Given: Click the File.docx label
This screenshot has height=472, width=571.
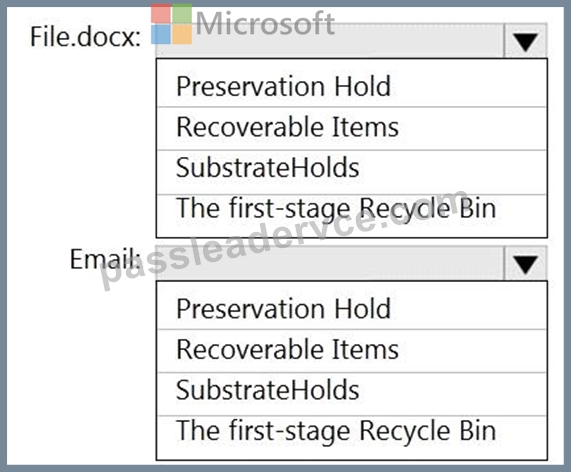Looking at the screenshot, I should 85,37.
